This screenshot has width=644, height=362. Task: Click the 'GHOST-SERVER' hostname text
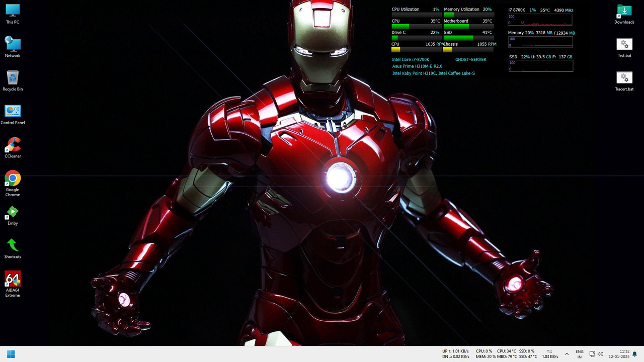(471, 59)
